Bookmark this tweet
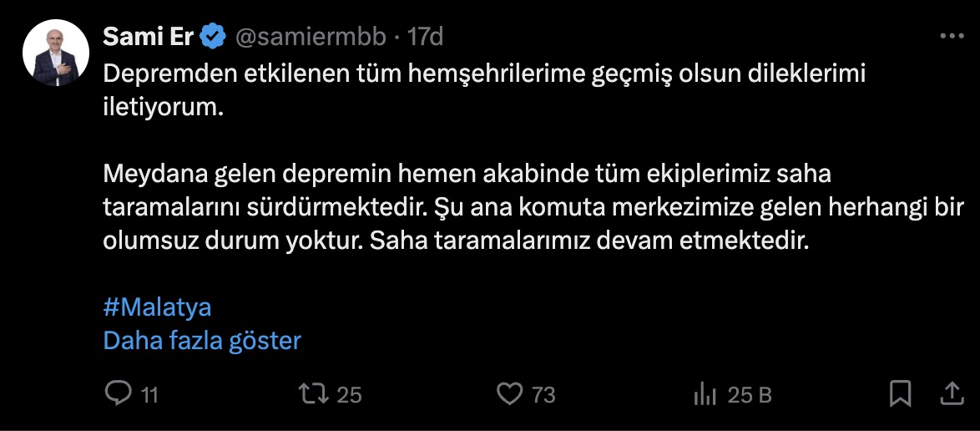Viewport: 980px width, 431px height. pyautogui.click(x=900, y=393)
